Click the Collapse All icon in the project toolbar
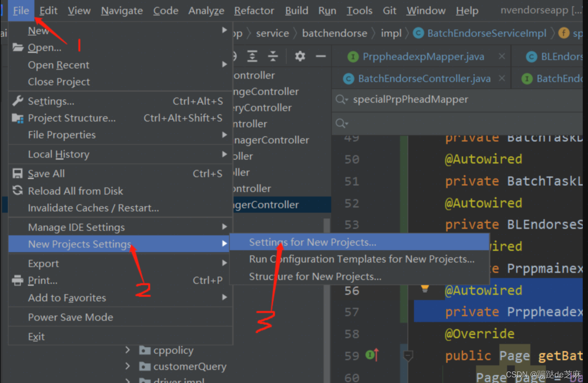The image size is (588, 383). pos(272,56)
